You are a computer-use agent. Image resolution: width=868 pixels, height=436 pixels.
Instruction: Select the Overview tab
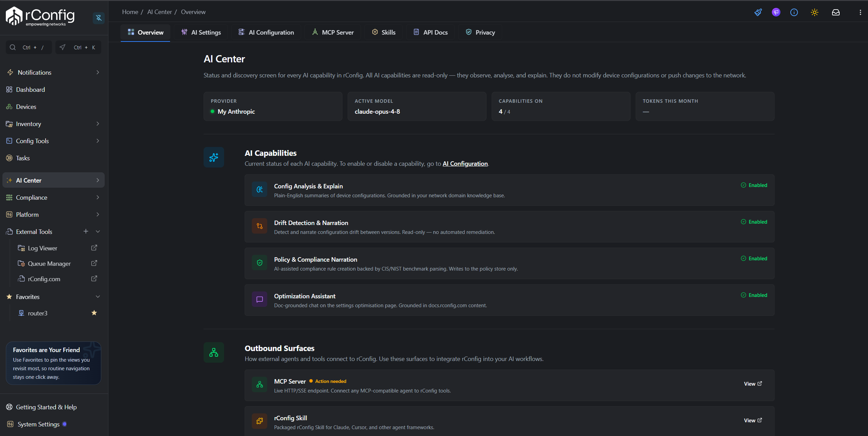[145, 33]
